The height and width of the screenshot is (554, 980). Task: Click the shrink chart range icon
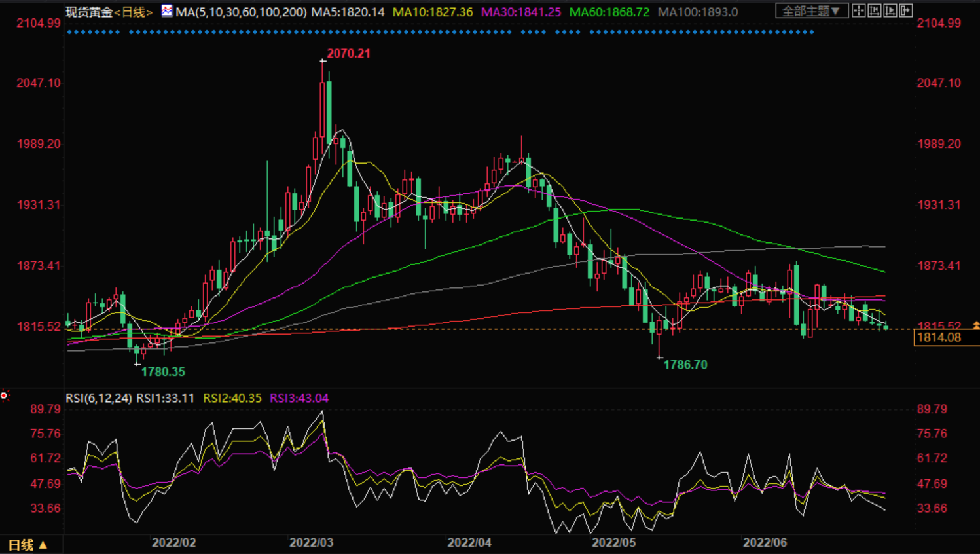coord(874,10)
